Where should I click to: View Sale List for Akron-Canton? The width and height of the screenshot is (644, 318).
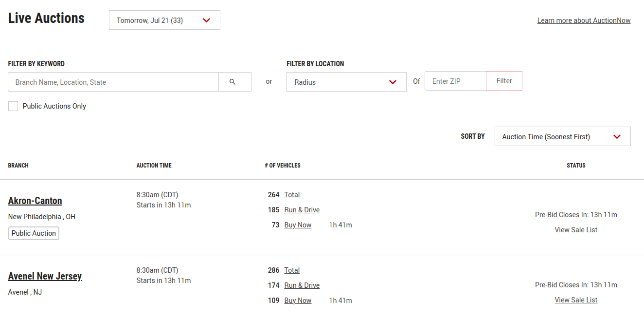coord(576,230)
